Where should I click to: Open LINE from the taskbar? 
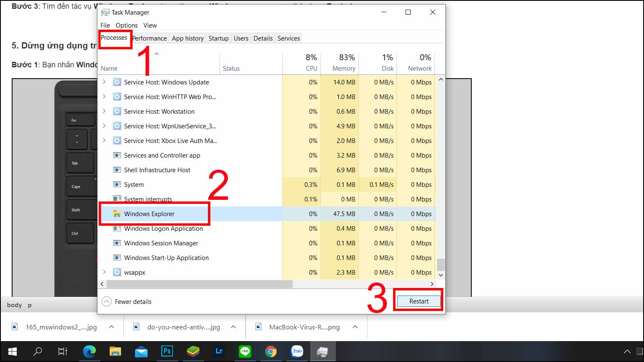pyautogui.click(x=245, y=352)
